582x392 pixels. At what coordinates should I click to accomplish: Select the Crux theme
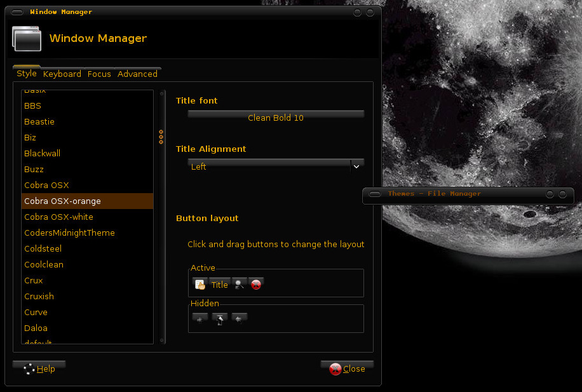click(x=87, y=281)
